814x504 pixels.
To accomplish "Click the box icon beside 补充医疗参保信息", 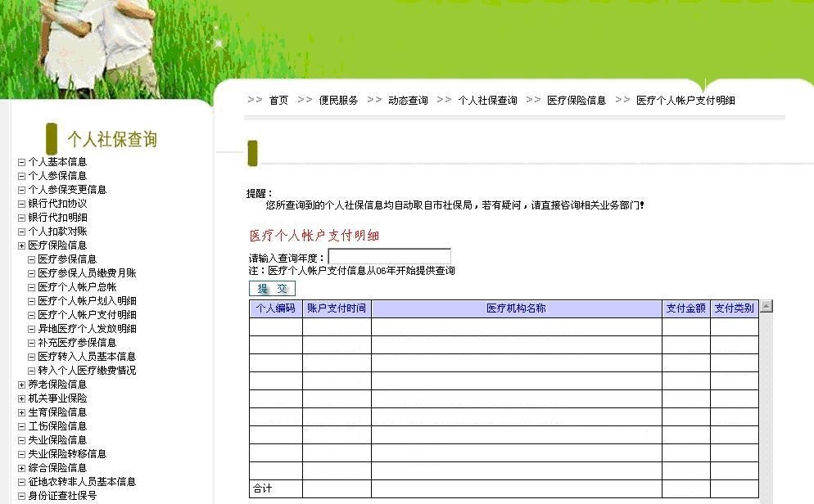I will tap(31, 343).
